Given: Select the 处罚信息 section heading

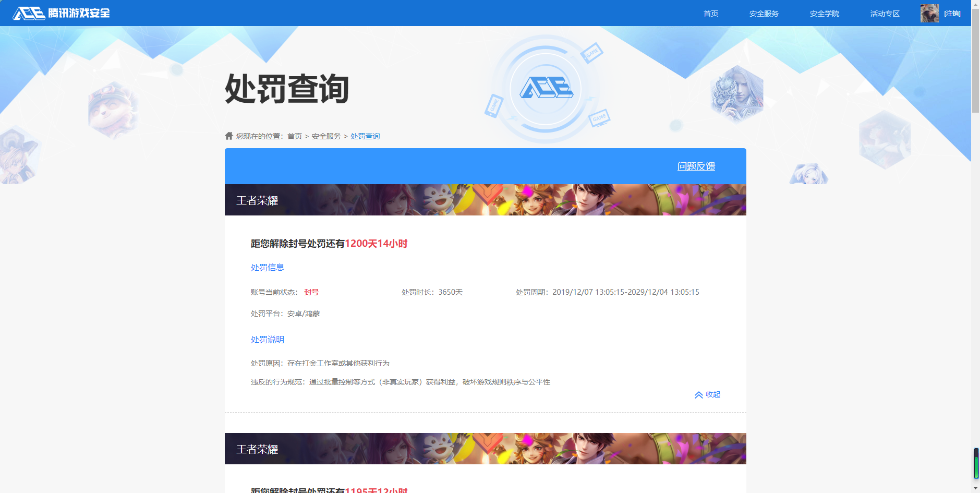Looking at the screenshot, I should point(268,268).
